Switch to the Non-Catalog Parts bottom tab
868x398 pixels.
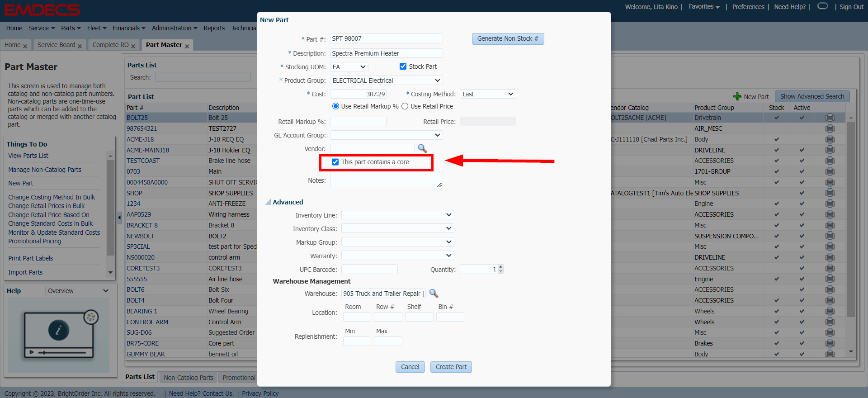coord(189,378)
